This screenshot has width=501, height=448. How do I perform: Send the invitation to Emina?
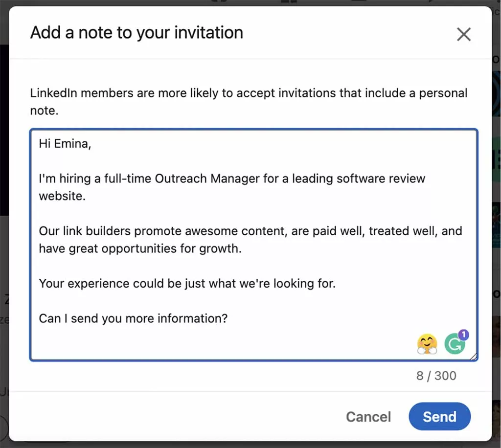[x=439, y=417]
